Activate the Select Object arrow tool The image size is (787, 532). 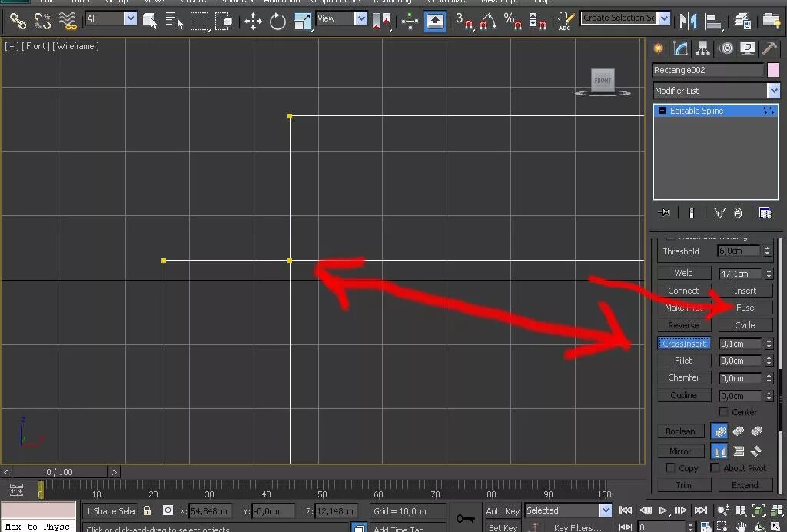click(x=150, y=21)
